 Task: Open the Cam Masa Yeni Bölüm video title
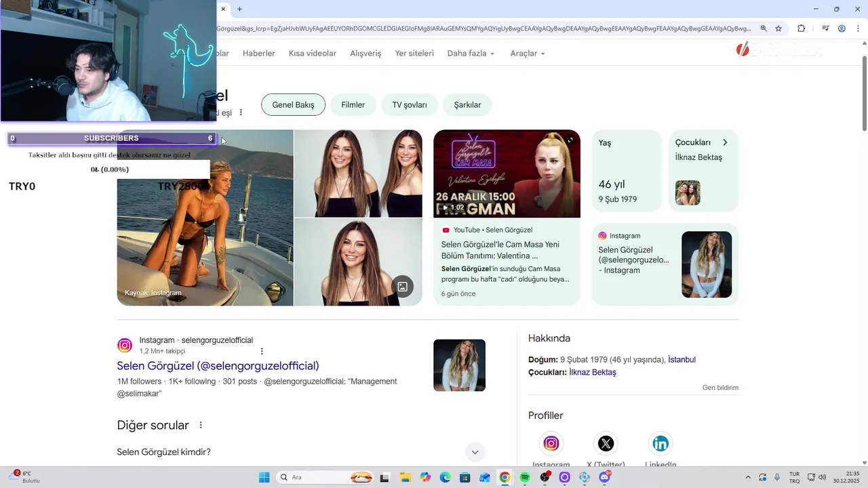(x=500, y=250)
